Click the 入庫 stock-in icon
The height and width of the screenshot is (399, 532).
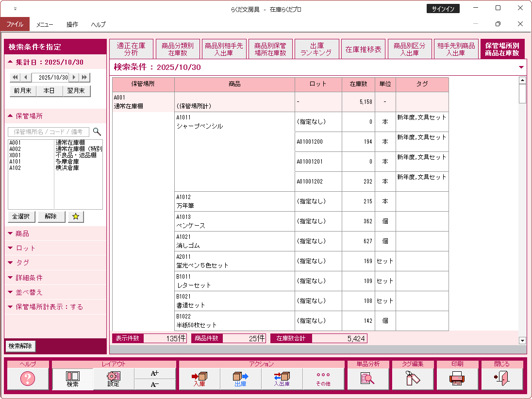click(x=199, y=379)
